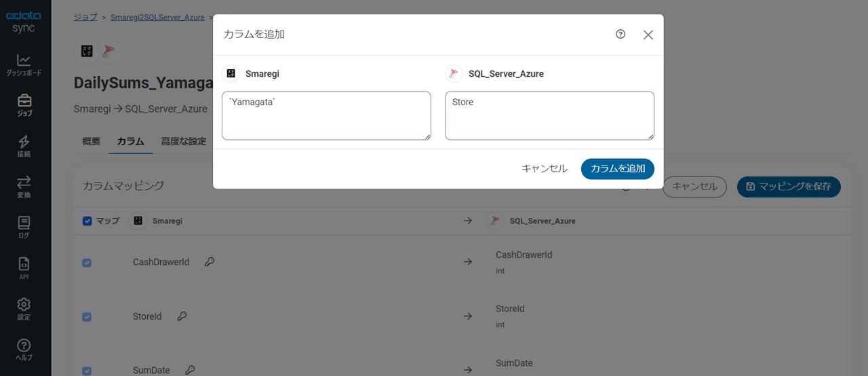The image size is (868, 376).
Task: Switch to the 高度な設定 tab
Action: [x=183, y=142]
